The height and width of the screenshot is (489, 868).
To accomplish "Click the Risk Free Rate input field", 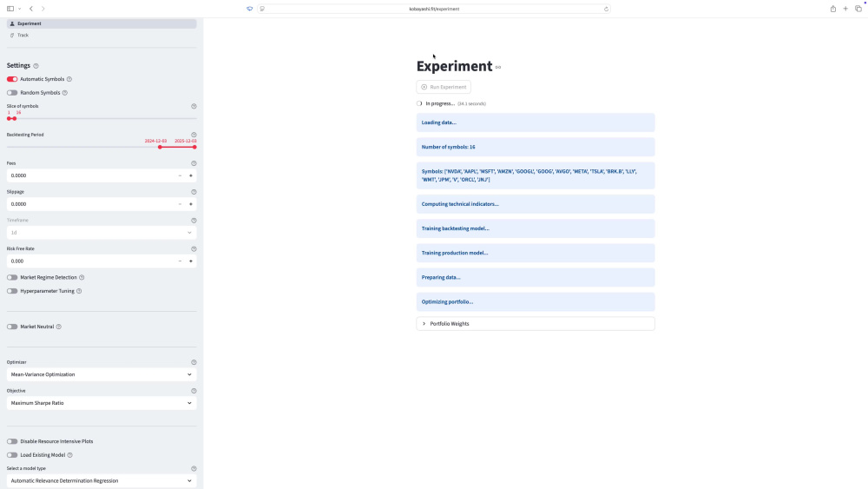I will click(x=90, y=261).
